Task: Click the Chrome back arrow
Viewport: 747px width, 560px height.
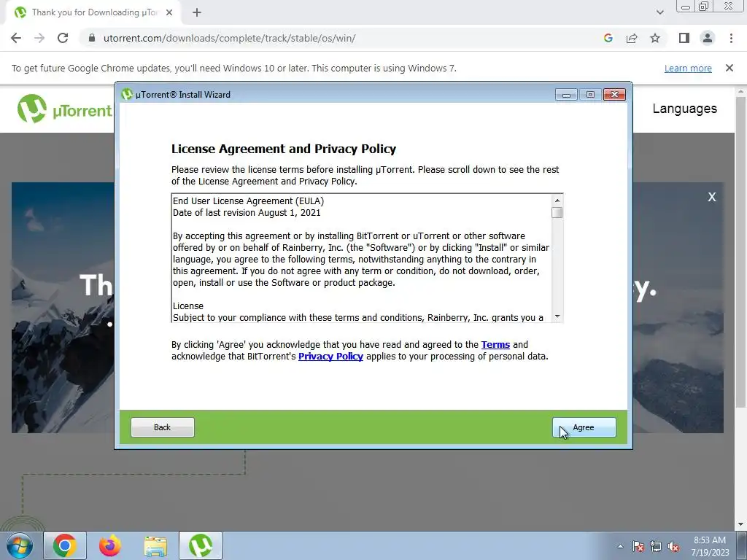Action: (x=16, y=38)
